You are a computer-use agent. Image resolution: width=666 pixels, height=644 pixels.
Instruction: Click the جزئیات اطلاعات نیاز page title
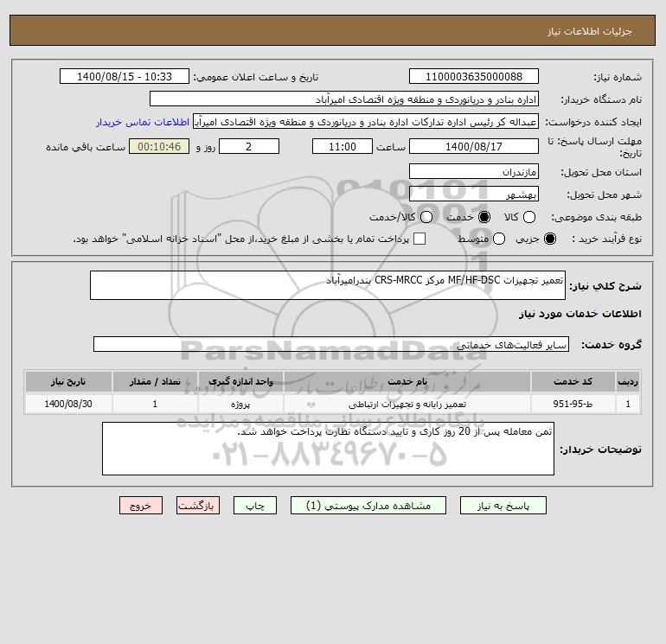(x=590, y=31)
